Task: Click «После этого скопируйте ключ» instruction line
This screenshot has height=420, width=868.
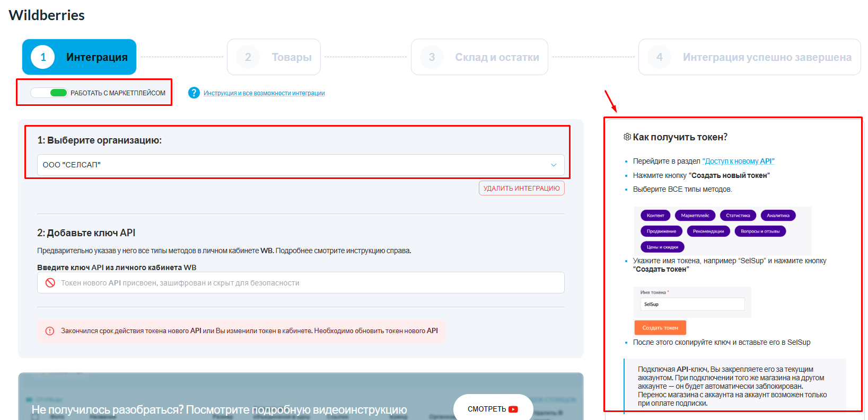Action: coord(722,343)
